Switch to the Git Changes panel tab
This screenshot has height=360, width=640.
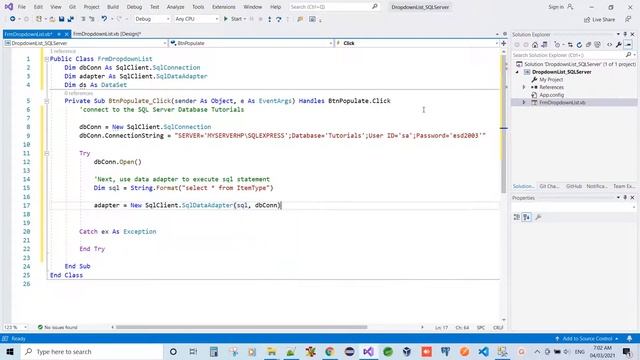click(x=549, y=186)
